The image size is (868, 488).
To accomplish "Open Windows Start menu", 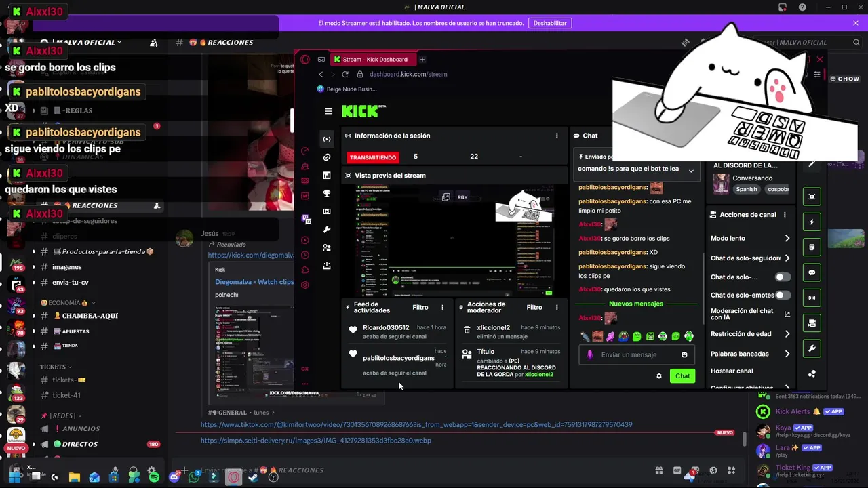I will (x=15, y=476).
